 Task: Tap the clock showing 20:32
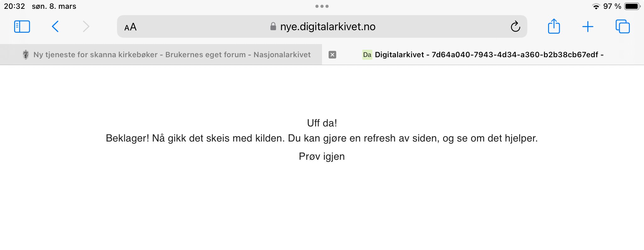[x=14, y=6]
